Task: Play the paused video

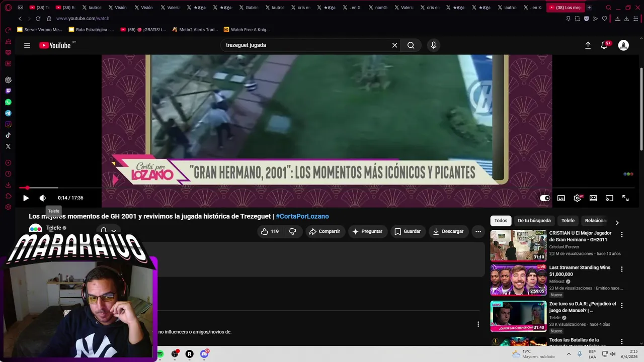Action: click(26, 198)
